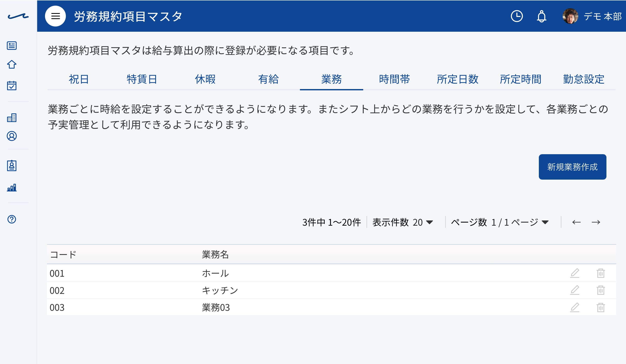Select code cell 002
The width and height of the screenshot is (626, 364).
coord(57,291)
